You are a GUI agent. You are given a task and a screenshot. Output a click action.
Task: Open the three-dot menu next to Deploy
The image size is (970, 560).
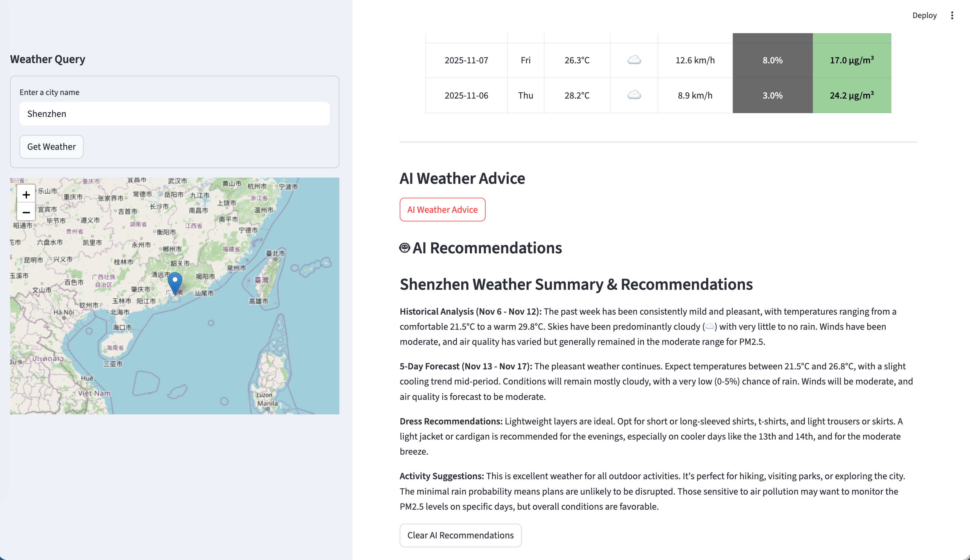point(952,15)
